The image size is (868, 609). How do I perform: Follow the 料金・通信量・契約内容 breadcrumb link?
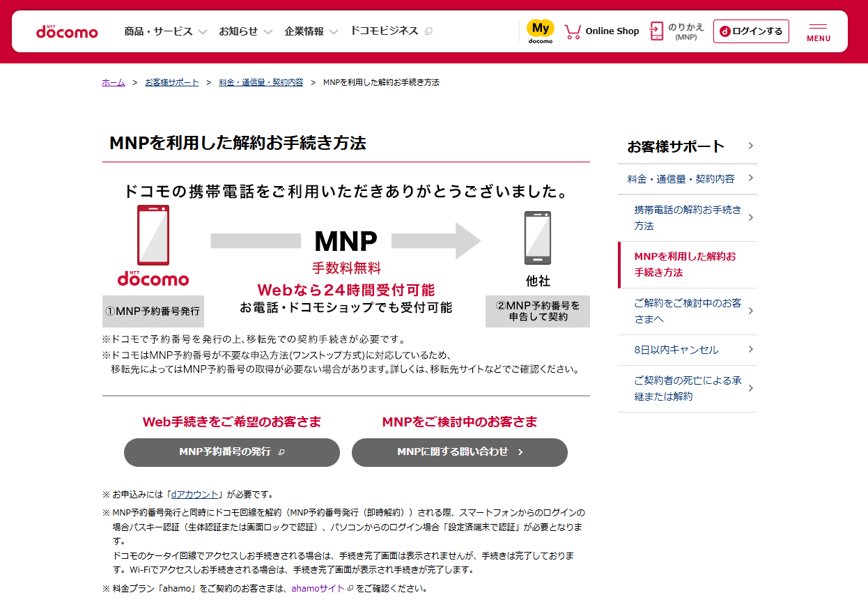pos(261,82)
